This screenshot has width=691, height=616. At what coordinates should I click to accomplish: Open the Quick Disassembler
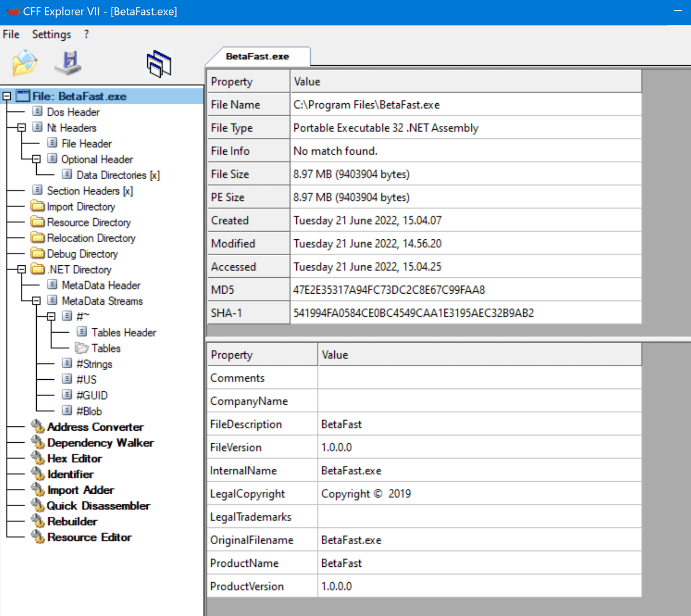(98, 505)
